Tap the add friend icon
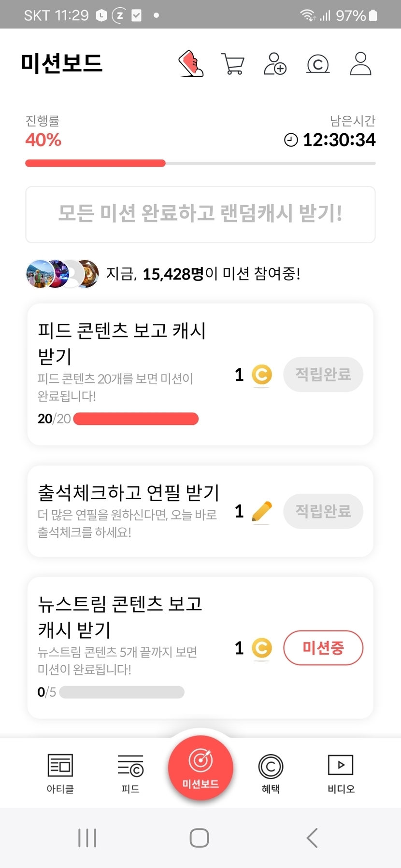This screenshot has width=401, height=868. pos(275,64)
